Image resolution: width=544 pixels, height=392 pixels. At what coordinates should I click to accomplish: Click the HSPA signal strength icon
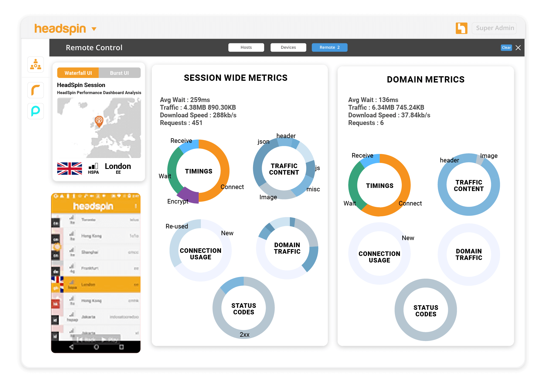tap(93, 166)
